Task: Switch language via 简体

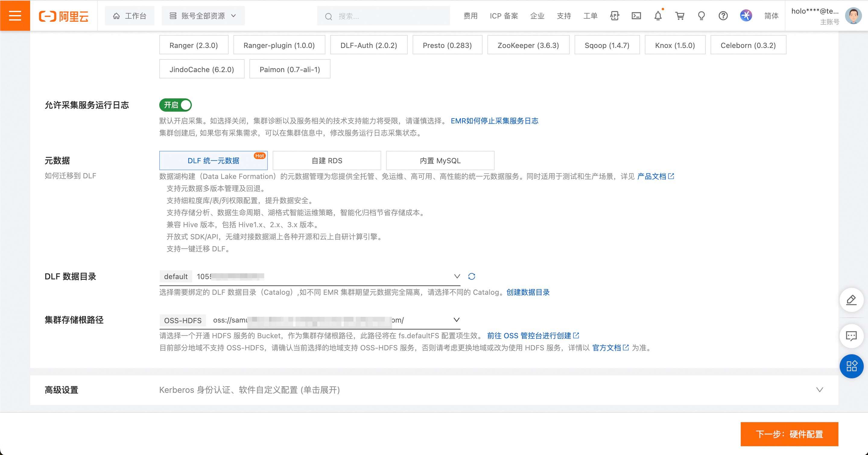Action: 771,16
